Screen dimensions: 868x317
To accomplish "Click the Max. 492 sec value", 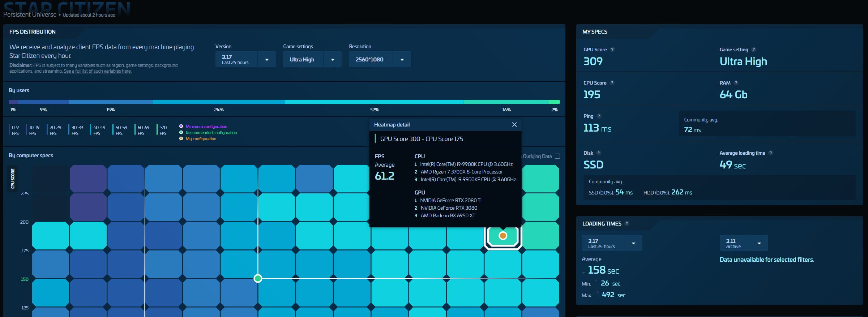I will click(x=613, y=295).
